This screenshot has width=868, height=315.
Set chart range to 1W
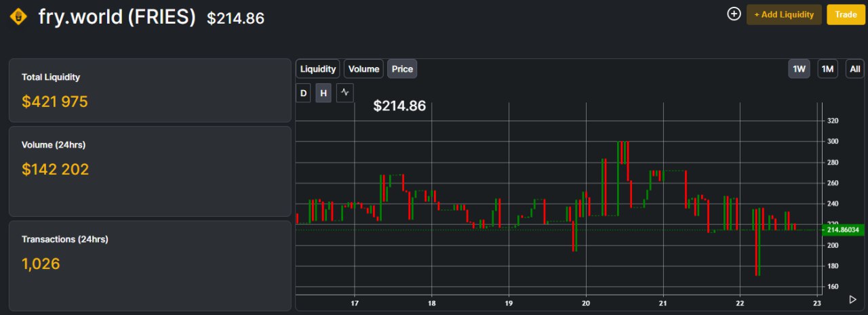point(799,69)
